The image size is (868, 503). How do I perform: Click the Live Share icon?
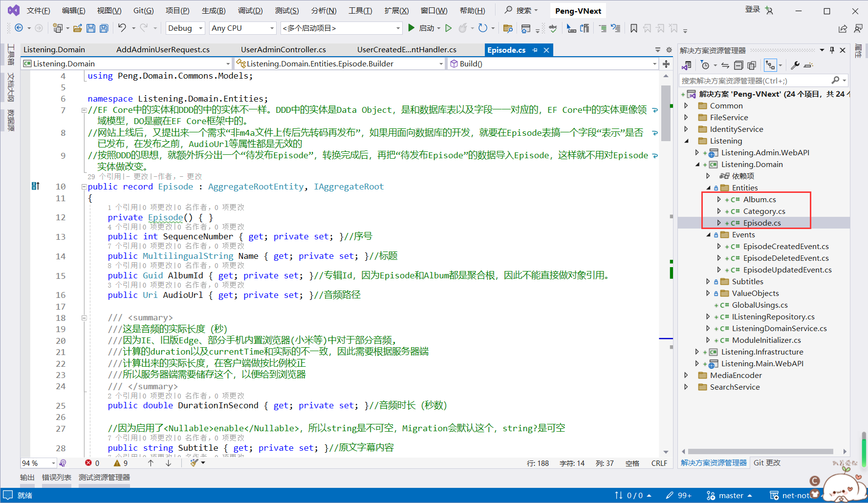[x=843, y=28]
